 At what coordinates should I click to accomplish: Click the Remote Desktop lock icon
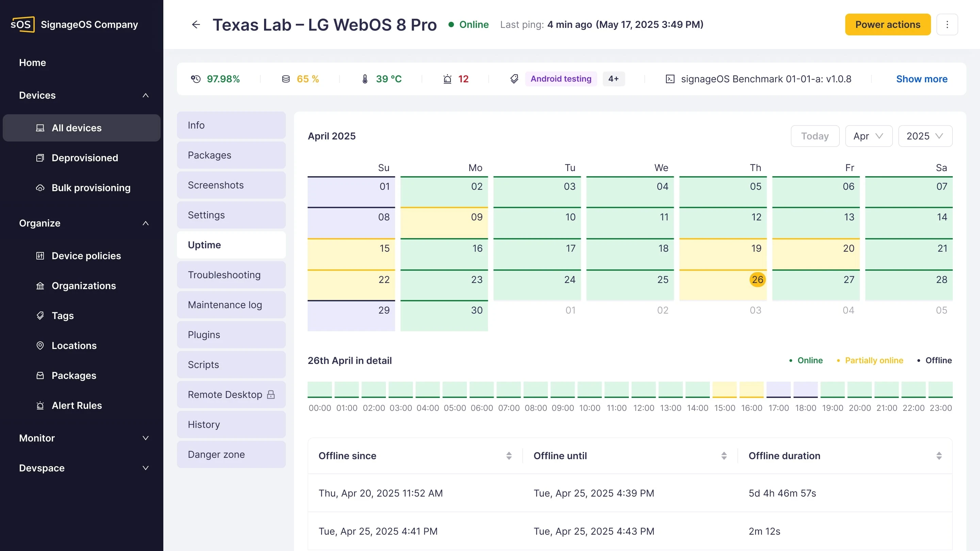[271, 395]
